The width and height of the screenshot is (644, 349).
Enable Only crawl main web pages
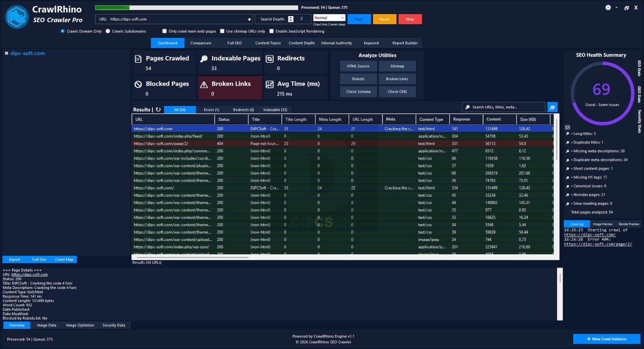coord(164,31)
